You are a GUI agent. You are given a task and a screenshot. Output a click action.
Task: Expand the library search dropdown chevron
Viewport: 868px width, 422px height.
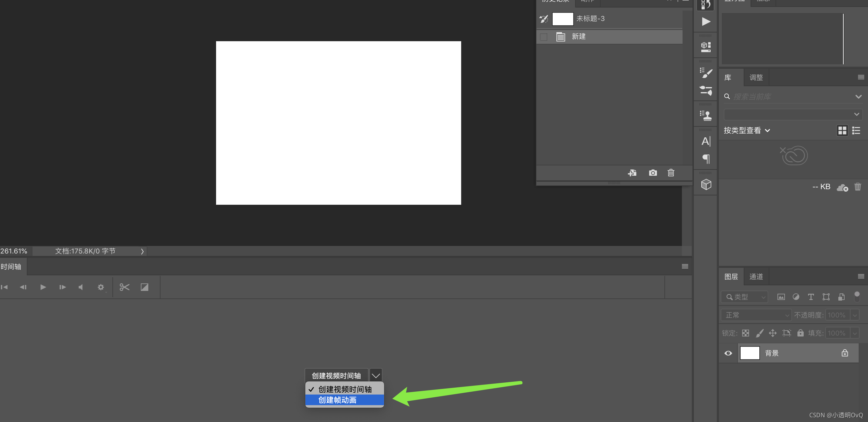(x=858, y=97)
